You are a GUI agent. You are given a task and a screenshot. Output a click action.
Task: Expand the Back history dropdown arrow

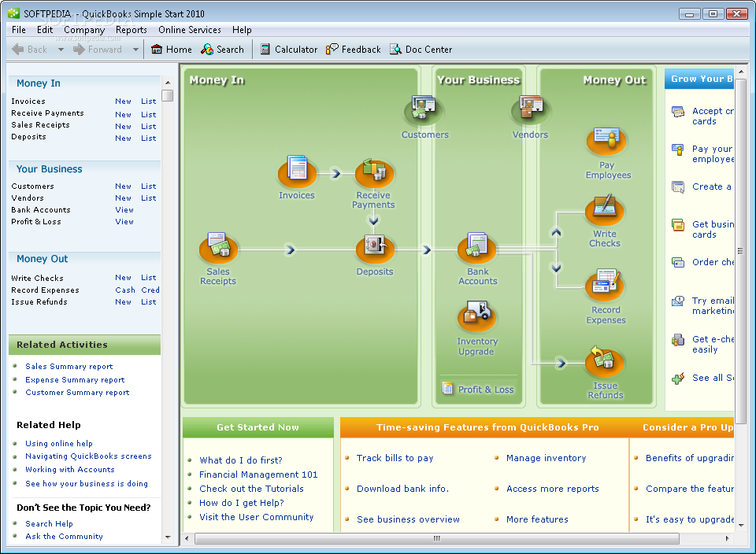(x=61, y=50)
